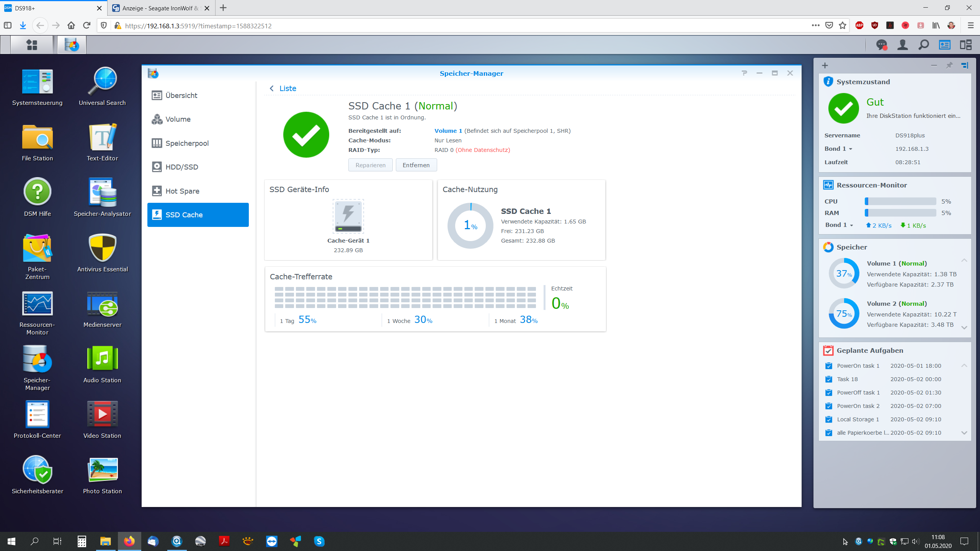Image resolution: width=980 pixels, height=551 pixels.
Task: Select the Cache-Gerät 1 SSD device
Action: tap(348, 217)
